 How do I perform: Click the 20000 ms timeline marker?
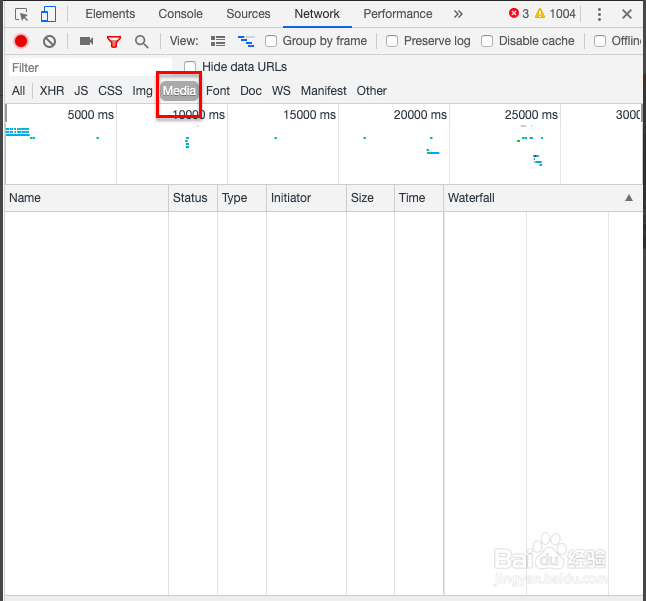click(x=420, y=115)
